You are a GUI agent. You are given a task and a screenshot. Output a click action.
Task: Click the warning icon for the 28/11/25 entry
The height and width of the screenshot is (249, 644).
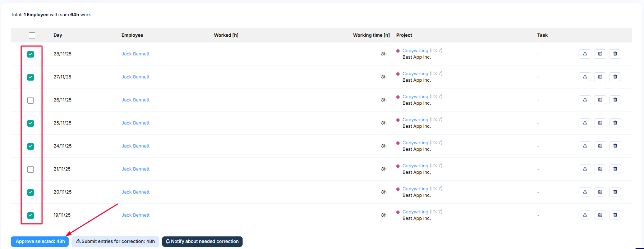[x=585, y=54]
